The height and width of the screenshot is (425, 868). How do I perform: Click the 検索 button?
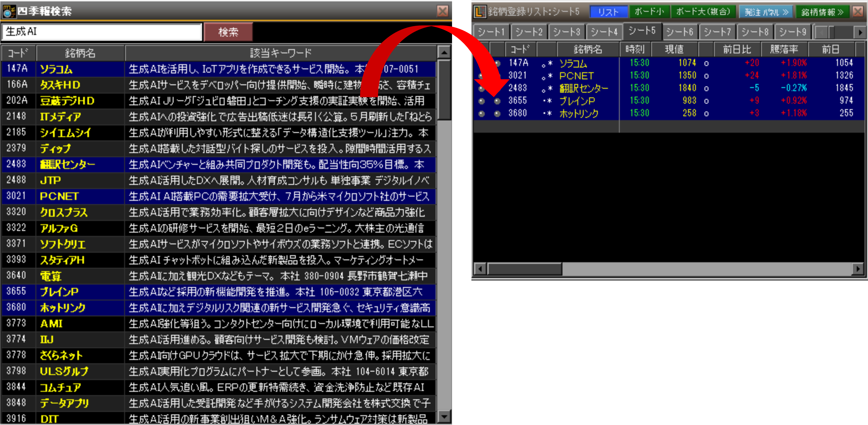click(228, 32)
